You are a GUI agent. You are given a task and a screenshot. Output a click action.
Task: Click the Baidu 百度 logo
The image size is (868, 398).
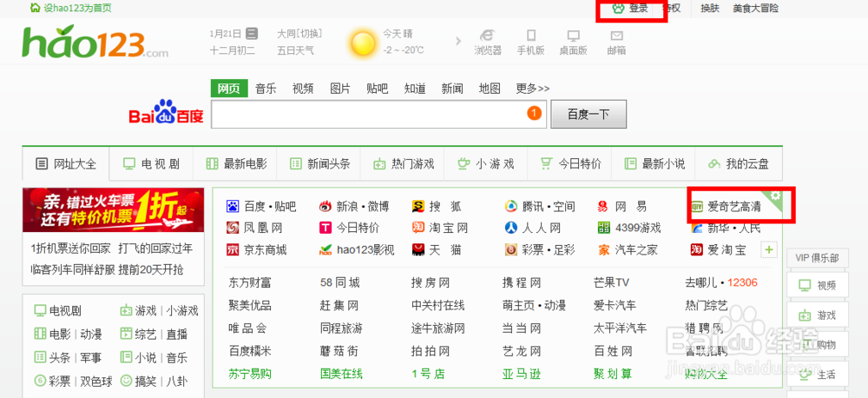(x=166, y=111)
